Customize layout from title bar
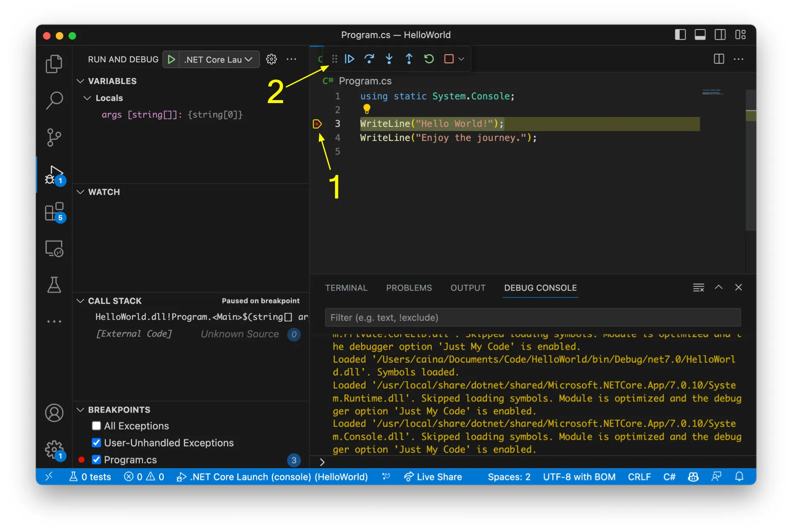Image resolution: width=792 pixels, height=532 pixels. click(x=740, y=35)
